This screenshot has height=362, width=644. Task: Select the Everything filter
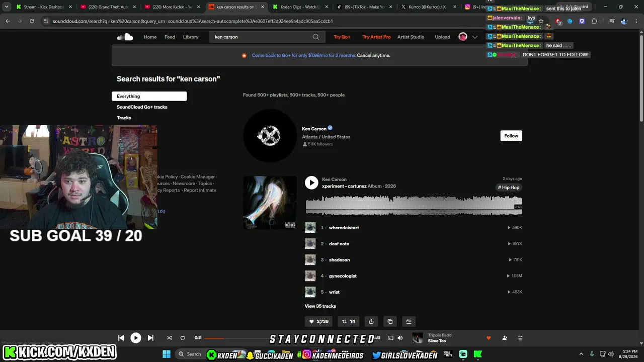pyautogui.click(x=149, y=96)
